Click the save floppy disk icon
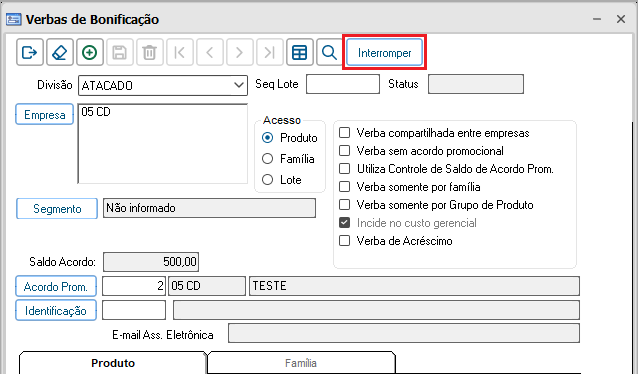 point(120,52)
